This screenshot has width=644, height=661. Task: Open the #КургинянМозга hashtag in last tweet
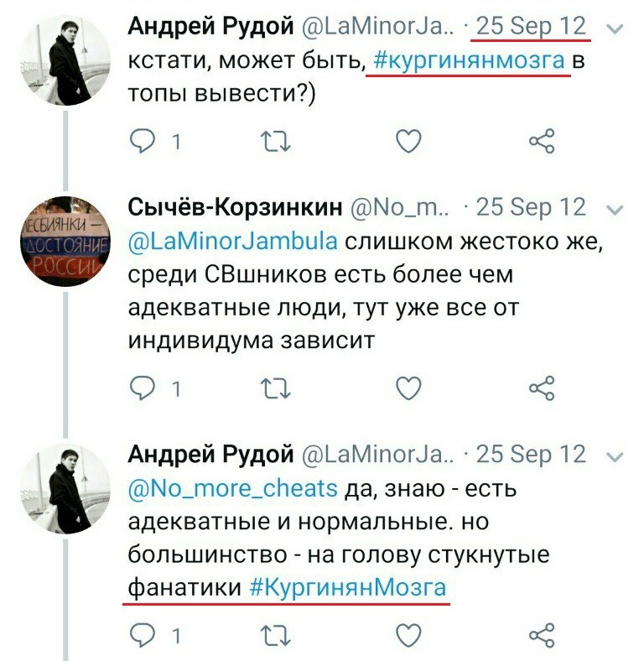coord(348,588)
